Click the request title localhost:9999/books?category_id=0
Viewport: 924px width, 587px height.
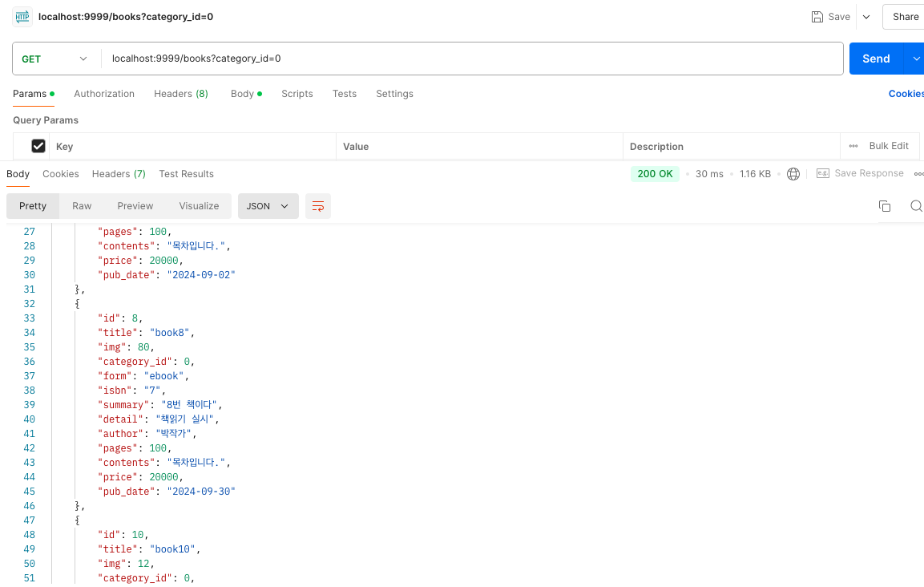(x=126, y=17)
